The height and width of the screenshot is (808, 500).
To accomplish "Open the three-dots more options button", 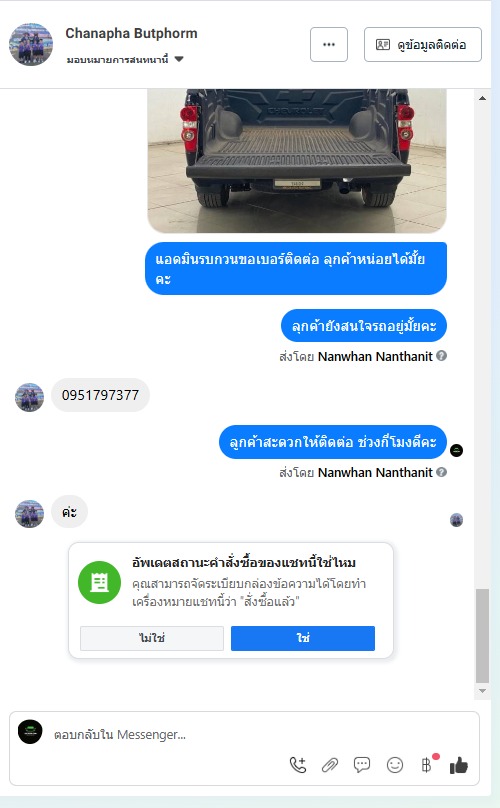I will pyautogui.click(x=329, y=44).
